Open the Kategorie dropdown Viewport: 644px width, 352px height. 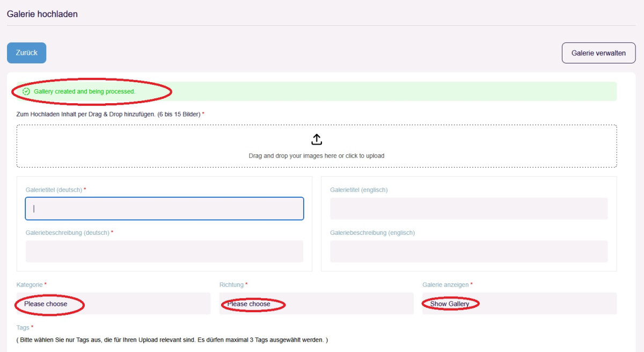pos(113,304)
